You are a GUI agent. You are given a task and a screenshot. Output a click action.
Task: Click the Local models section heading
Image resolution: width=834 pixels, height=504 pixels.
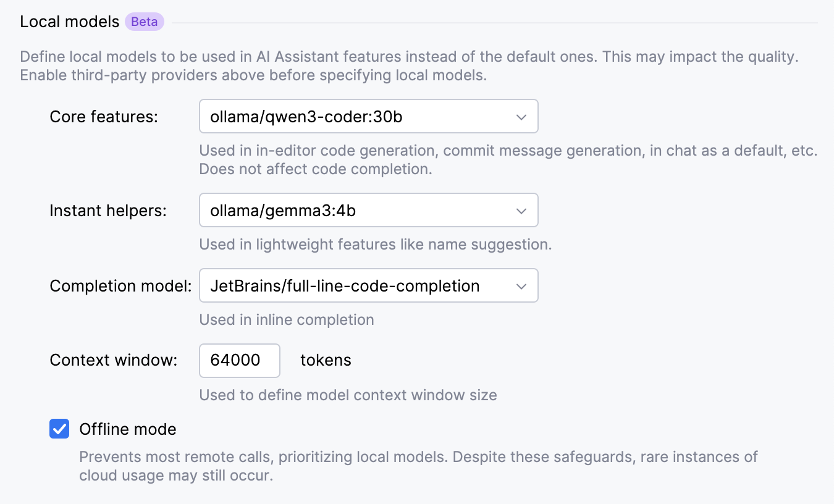(70, 22)
